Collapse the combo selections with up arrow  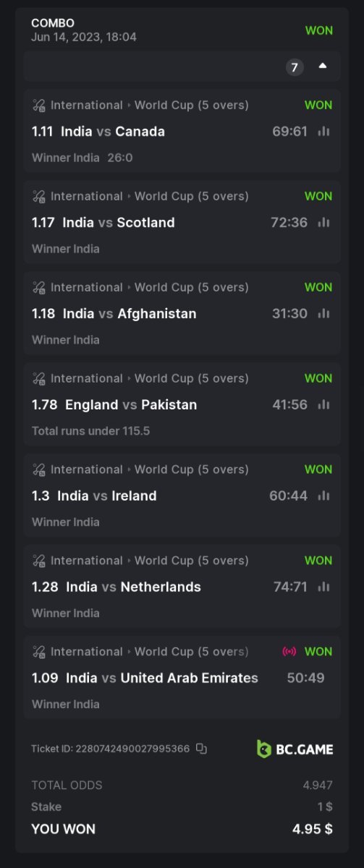pyautogui.click(x=323, y=66)
